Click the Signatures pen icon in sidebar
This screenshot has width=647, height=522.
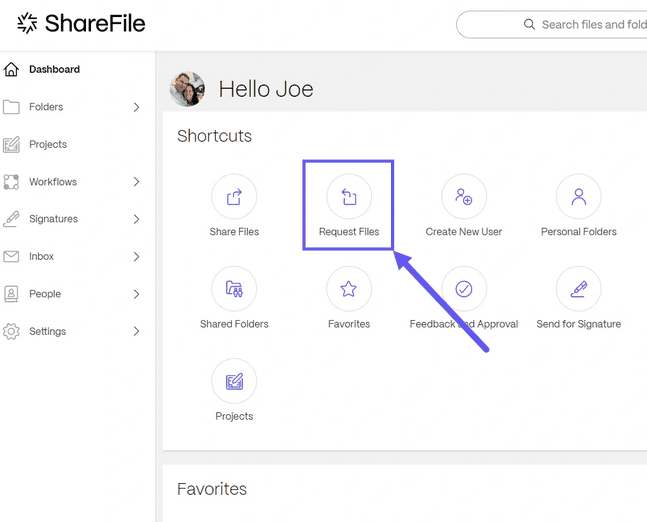11,219
